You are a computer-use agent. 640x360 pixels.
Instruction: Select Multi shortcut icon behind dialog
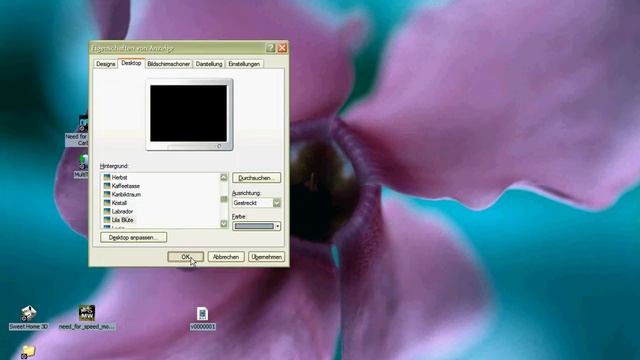pos(81,166)
